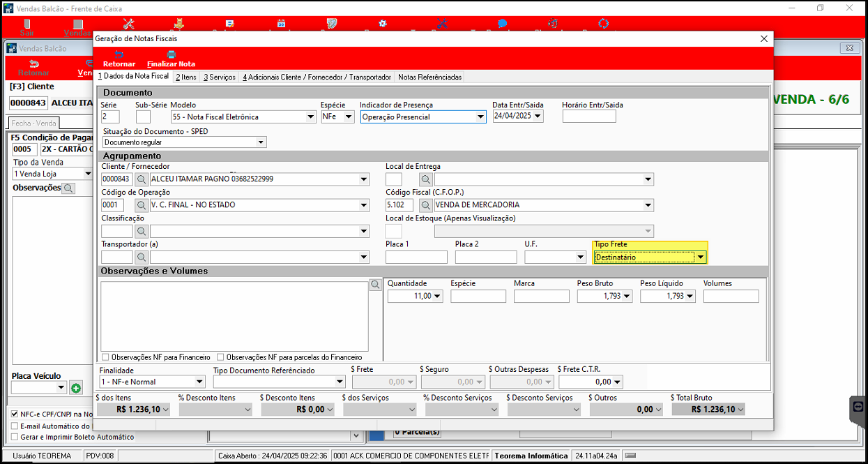The image size is (868, 464).
Task: Open Local de Entrega search magnifier
Action: click(425, 179)
